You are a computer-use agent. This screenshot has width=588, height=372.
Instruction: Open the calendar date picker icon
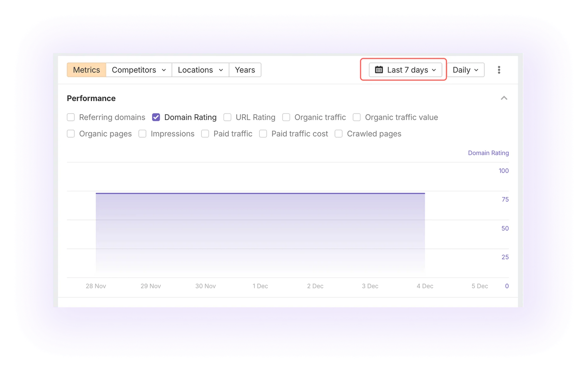tap(379, 70)
